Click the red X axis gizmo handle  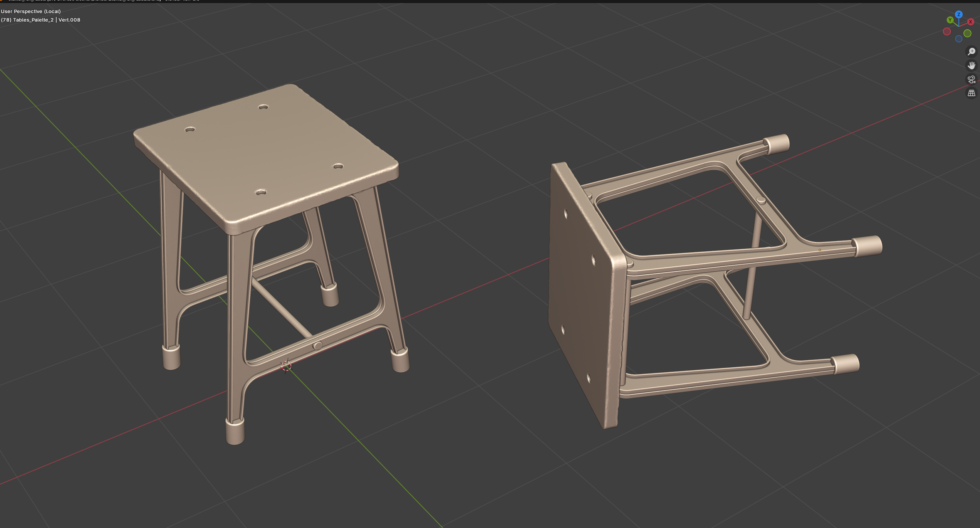tap(970, 22)
